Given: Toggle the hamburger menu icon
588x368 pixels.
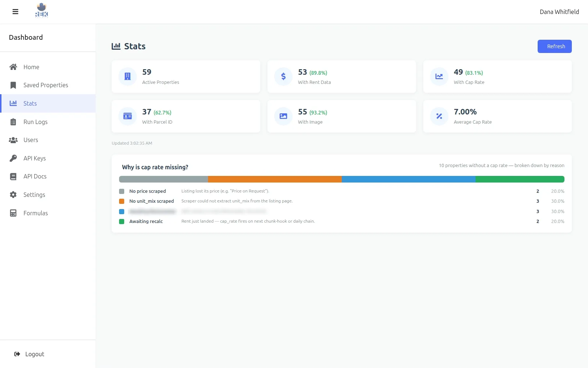Looking at the screenshot, I should click(15, 12).
